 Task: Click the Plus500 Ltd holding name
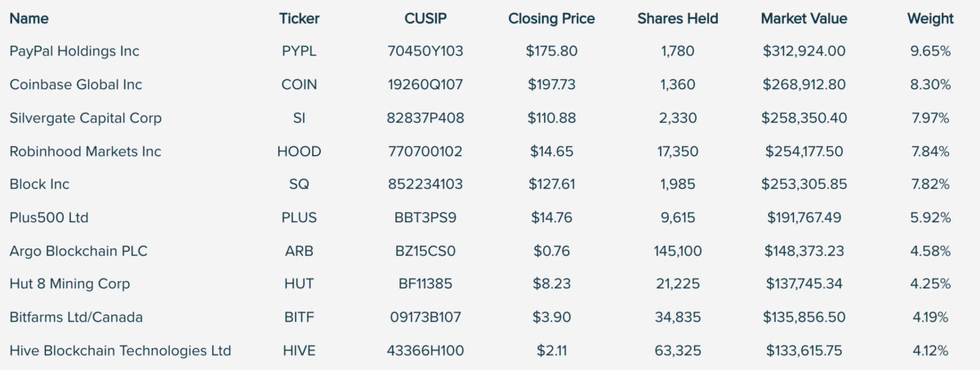click(x=49, y=217)
